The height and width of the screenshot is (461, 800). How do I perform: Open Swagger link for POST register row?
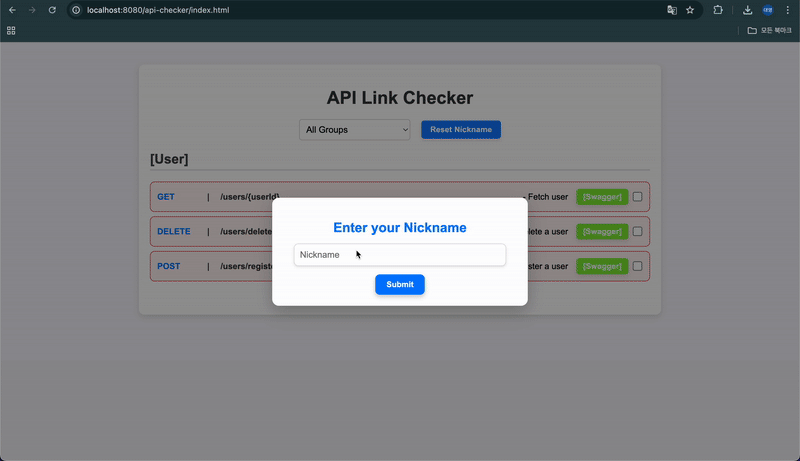coord(602,266)
